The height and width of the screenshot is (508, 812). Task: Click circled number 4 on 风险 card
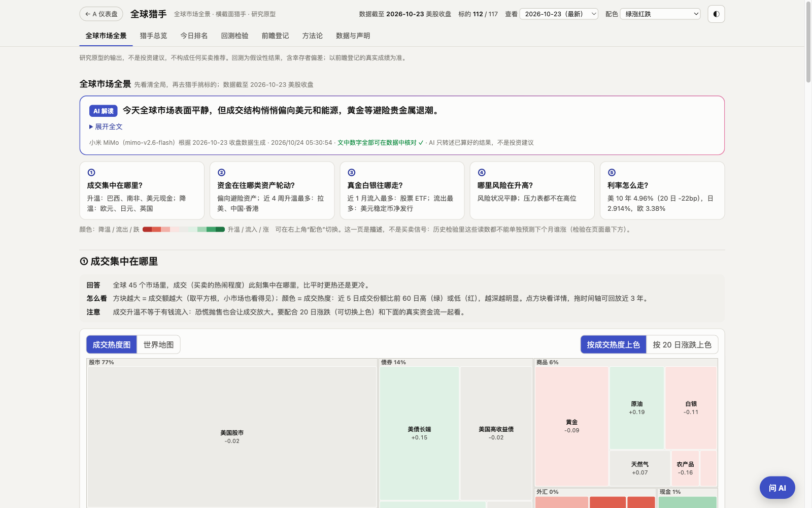(482, 173)
